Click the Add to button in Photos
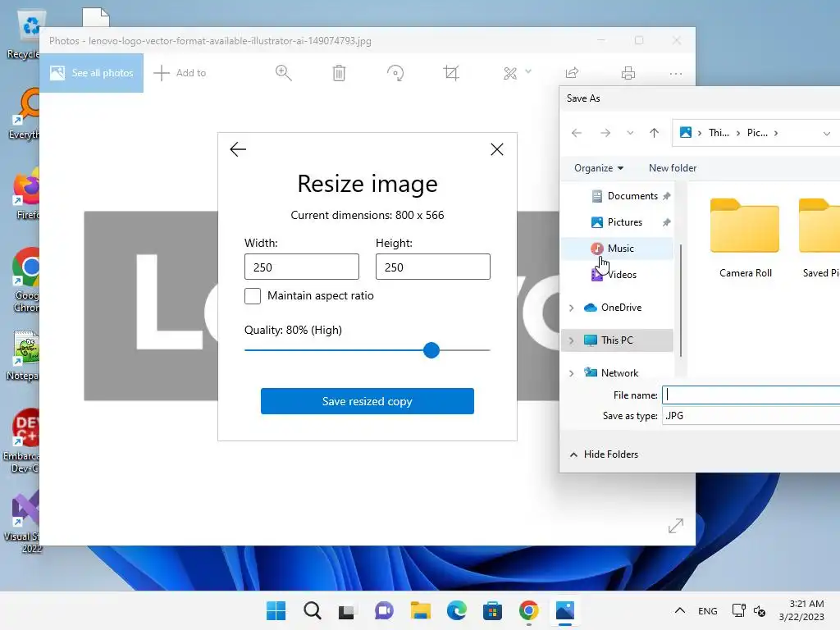 [180, 73]
